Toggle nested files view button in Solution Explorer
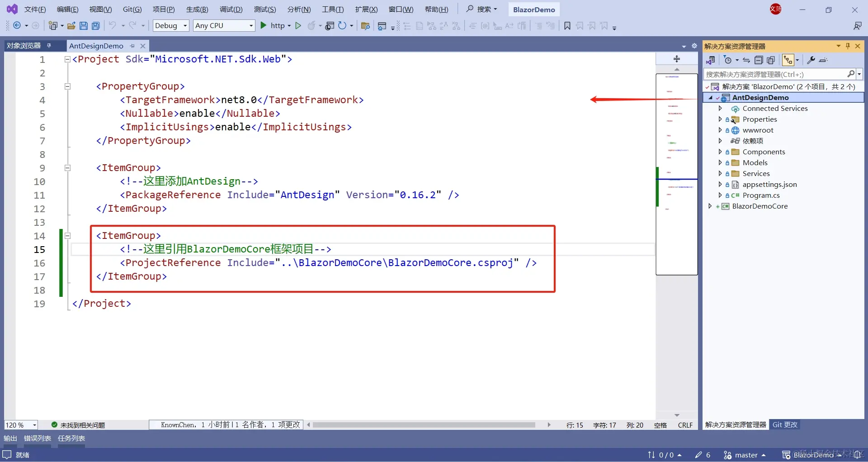The height and width of the screenshot is (462, 868). tap(788, 60)
